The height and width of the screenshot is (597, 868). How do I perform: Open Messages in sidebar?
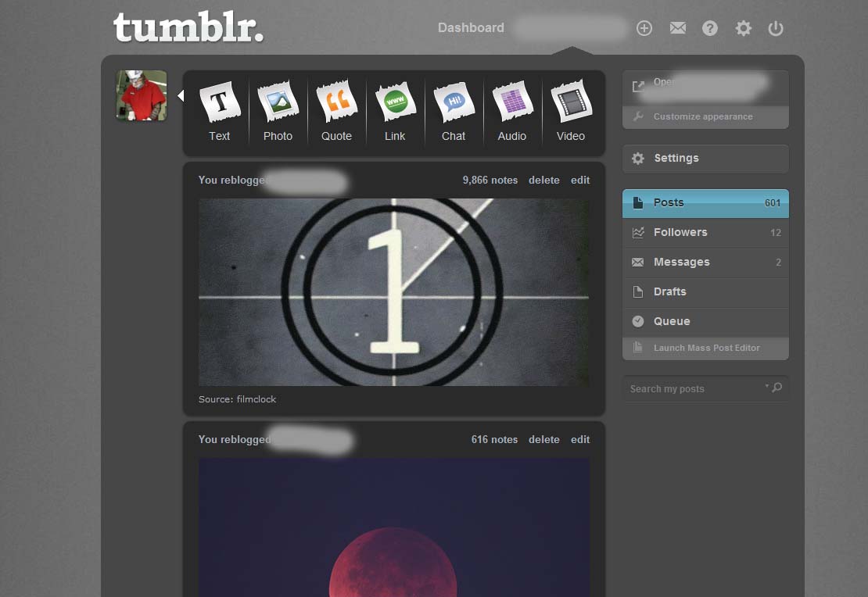pos(705,263)
